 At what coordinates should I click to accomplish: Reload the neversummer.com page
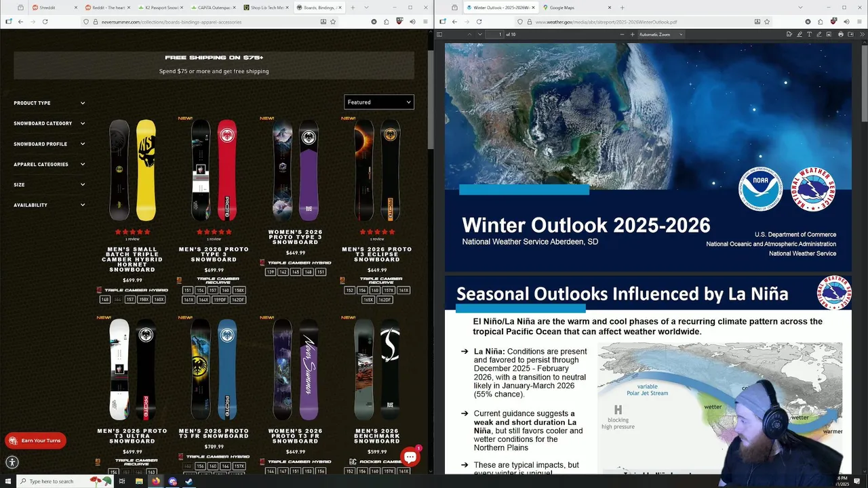(x=45, y=22)
